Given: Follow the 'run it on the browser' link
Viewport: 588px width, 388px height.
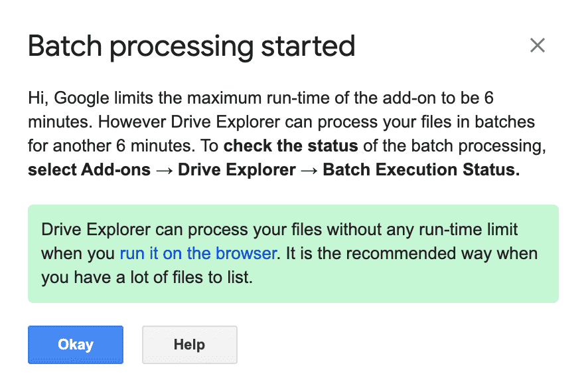Looking at the screenshot, I should [198, 253].
